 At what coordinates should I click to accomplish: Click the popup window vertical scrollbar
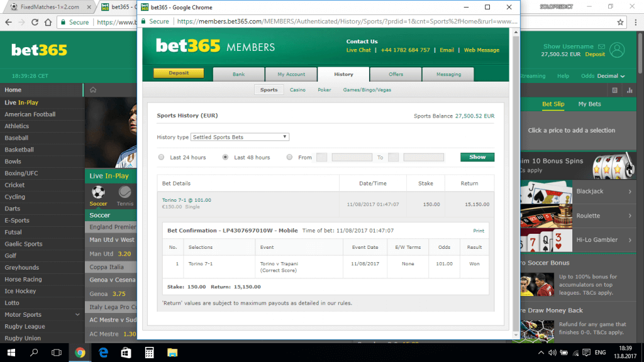pos(516,183)
